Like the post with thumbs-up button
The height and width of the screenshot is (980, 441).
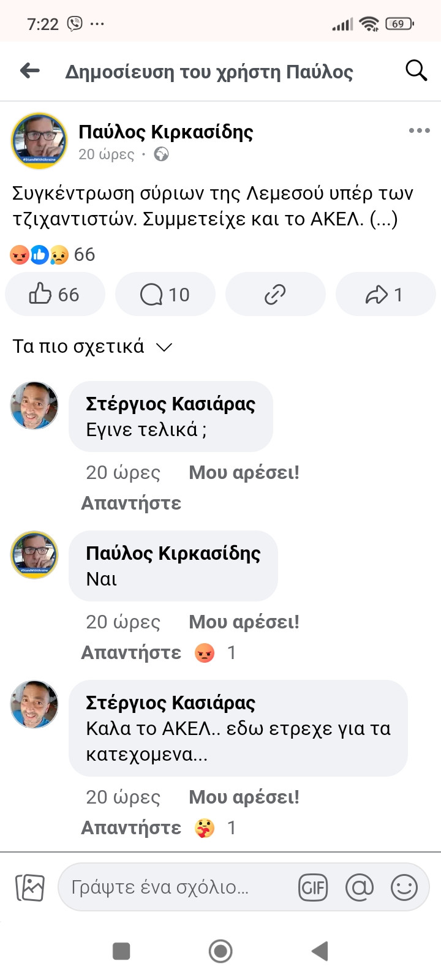(55, 295)
